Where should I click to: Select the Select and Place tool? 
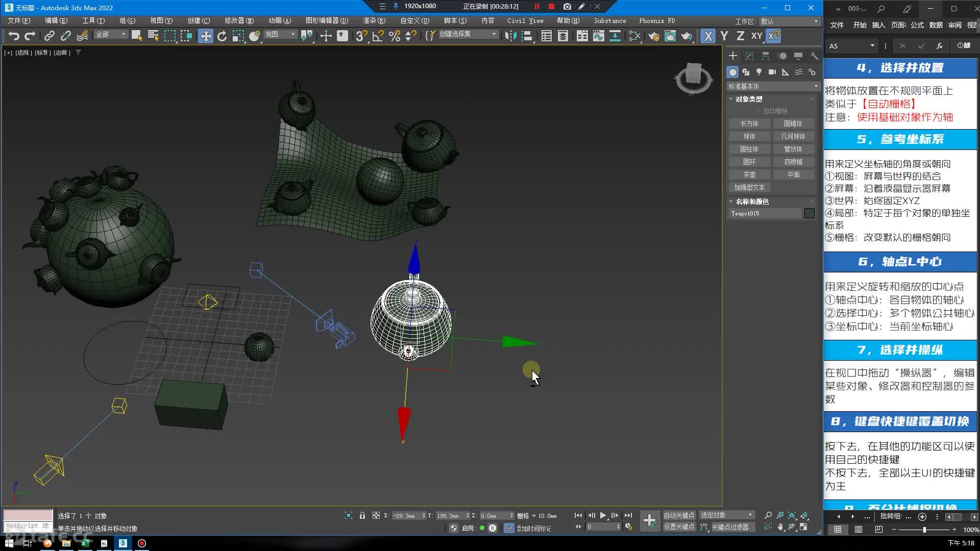pyautogui.click(x=255, y=36)
